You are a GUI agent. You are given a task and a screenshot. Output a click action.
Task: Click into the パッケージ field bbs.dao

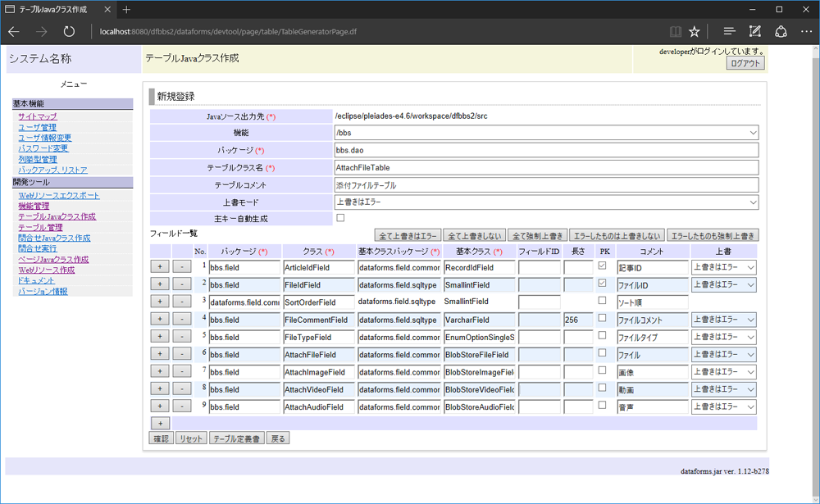tap(546, 150)
